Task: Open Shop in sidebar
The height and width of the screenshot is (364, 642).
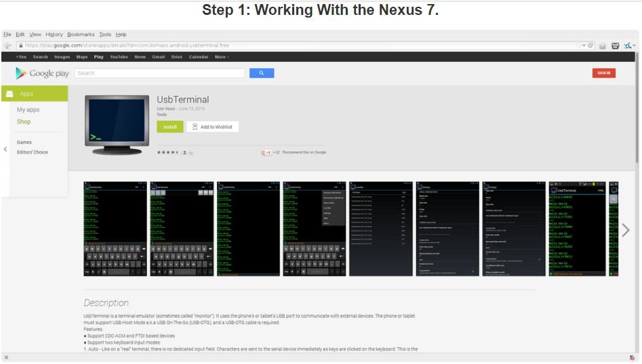Action: click(x=24, y=121)
